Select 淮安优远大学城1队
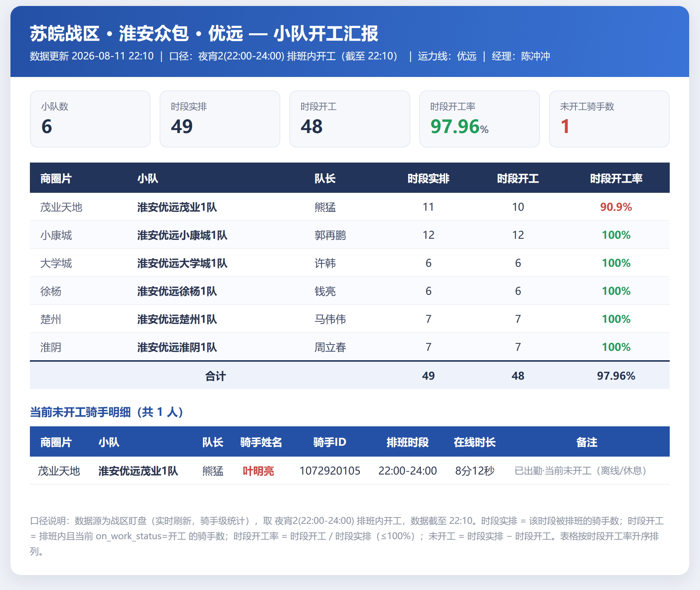Image resolution: width=700 pixels, height=590 pixels. (x=182, y=263)
